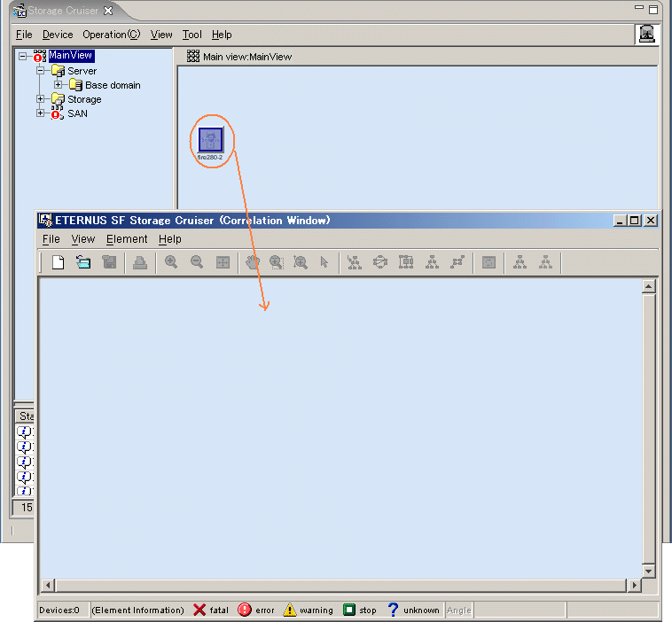This screenshot has width=672, height=622.
Task: Click the Save floppy disk toolbar icon
Action: (x=109, y=262)
